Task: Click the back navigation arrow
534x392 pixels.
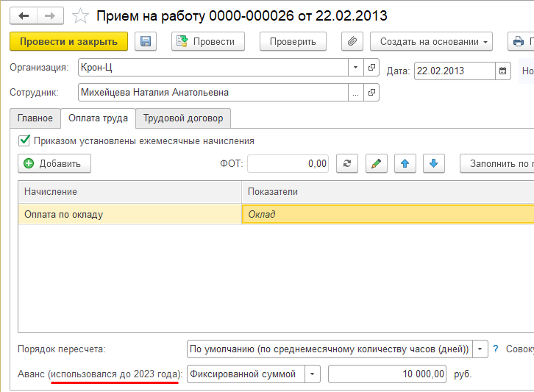Action: 24,15
